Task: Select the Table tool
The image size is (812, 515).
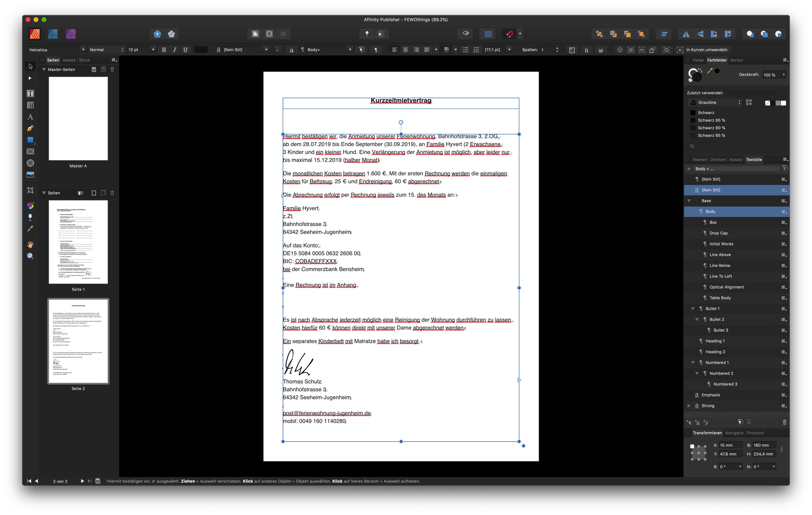Action: click(x=30, y=105)
